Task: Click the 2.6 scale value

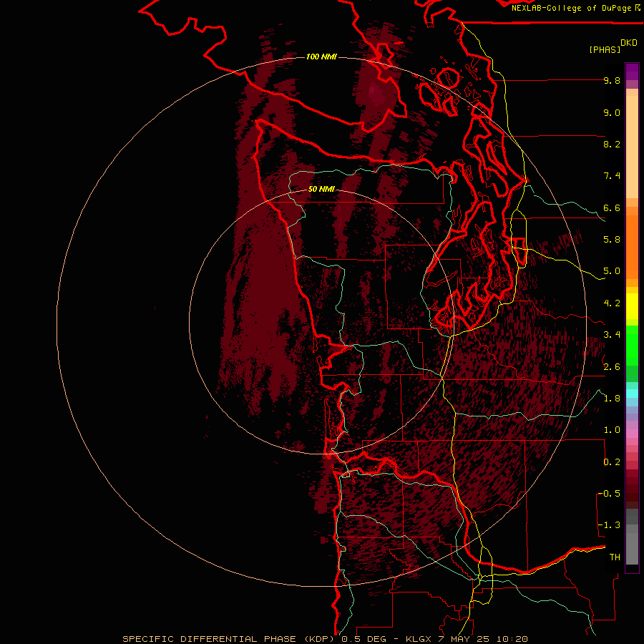Action: pos(612,367)
